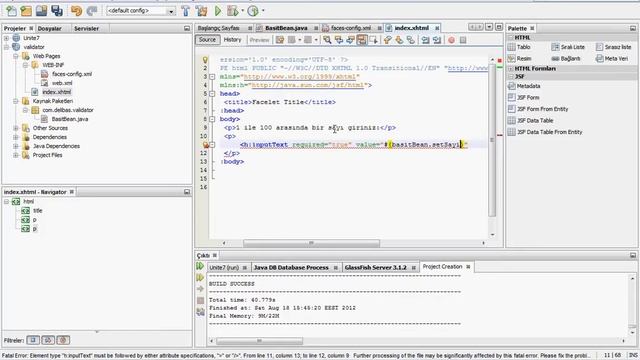Click the Stop output square icon
Screen dimensions: 640x360
tap(200, 300)
